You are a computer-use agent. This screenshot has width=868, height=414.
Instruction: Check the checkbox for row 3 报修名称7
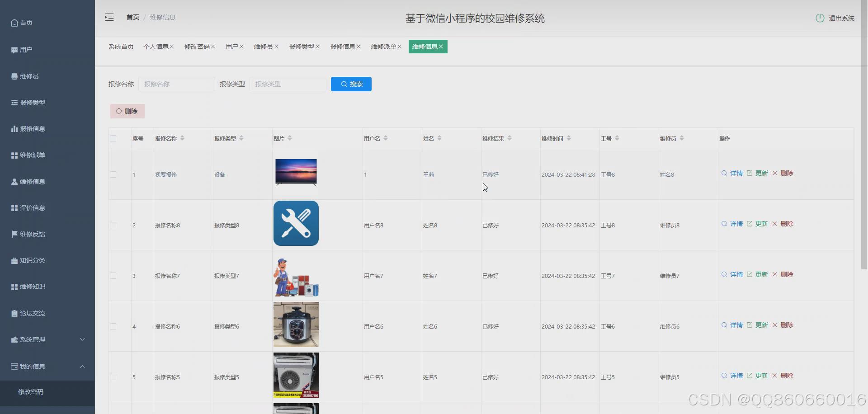coord(113,276)
